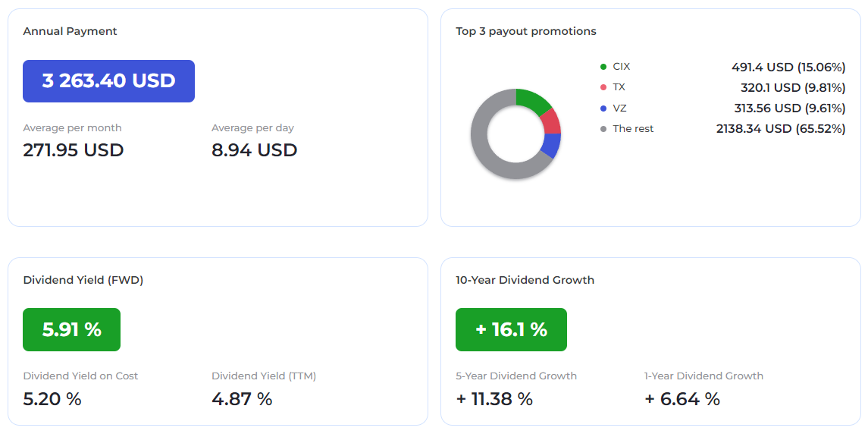Screen dimensions: 868x434
Task: Click the 1-Year Dividend Growth label
Action: click(703, 376)
